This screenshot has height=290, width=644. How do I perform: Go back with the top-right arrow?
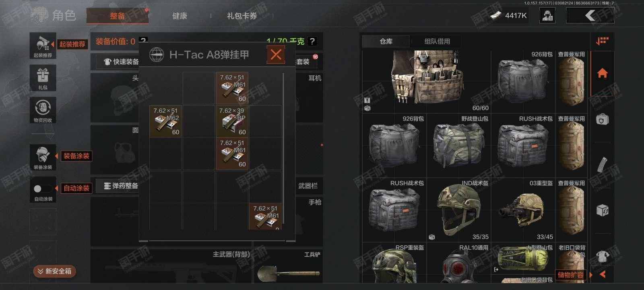tap(590, 16)
